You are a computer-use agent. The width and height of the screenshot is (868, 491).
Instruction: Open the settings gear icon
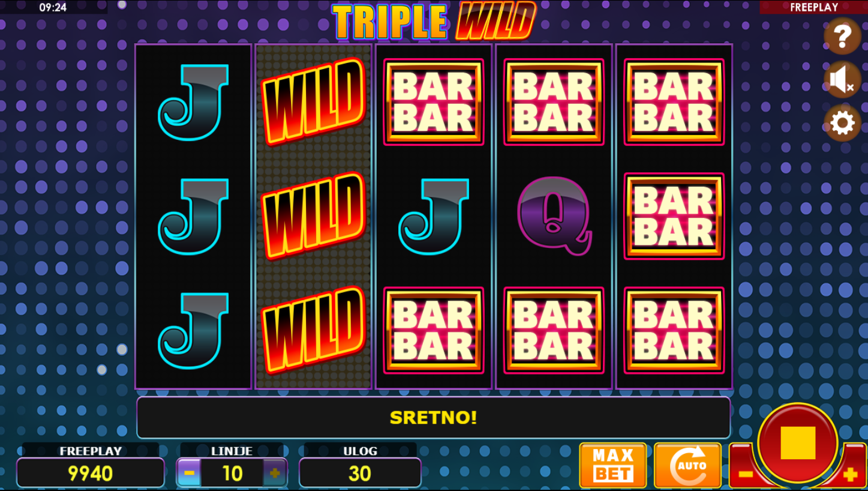(842, 123)
